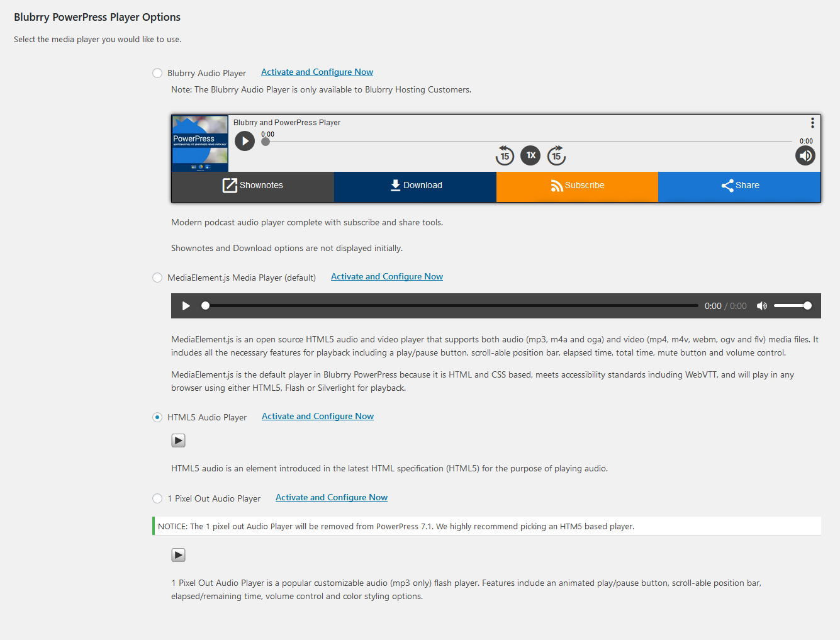Open the Shownotes tab

coord(253,186)
